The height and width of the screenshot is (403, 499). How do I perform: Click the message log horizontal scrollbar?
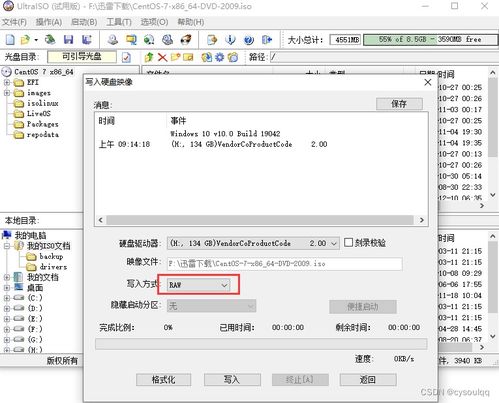click(x=260, y=220)
